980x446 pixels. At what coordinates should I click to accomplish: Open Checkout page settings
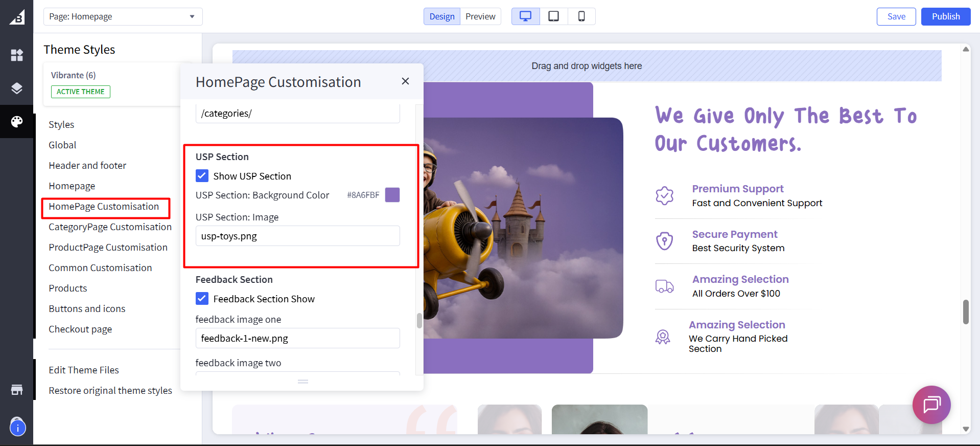click(x=80, y=329)
